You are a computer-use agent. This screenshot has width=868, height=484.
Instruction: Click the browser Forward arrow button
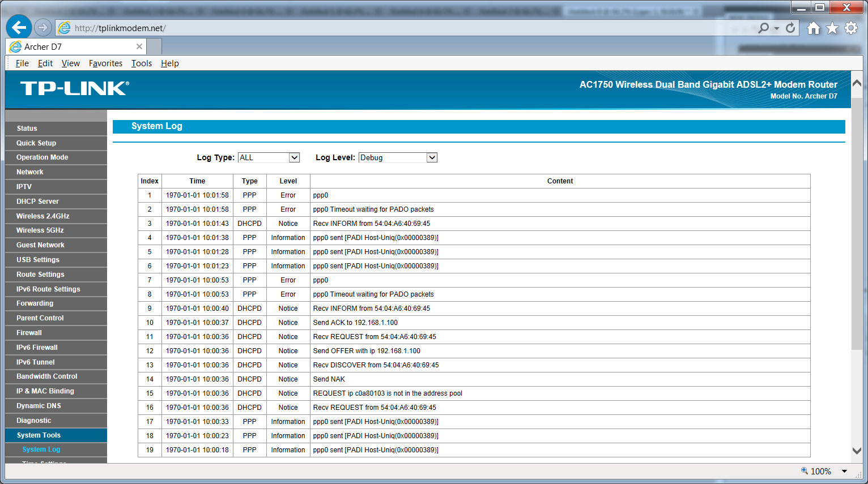click(x=42, y=27)
